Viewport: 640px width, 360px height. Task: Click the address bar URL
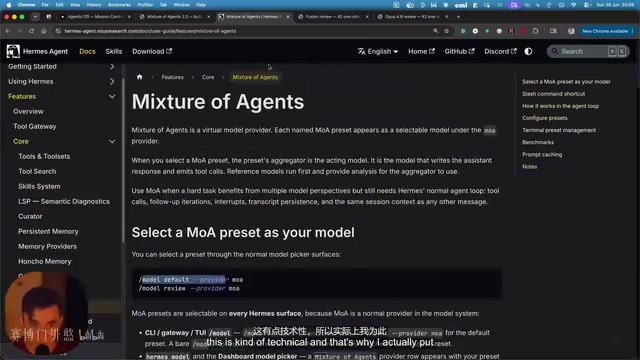pyautogui.click(x=150, y=31)
